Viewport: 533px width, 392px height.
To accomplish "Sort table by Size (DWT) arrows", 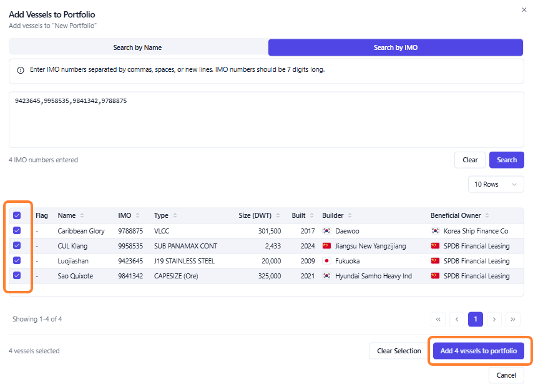I will pyautogui.click(x=278, y=215).
